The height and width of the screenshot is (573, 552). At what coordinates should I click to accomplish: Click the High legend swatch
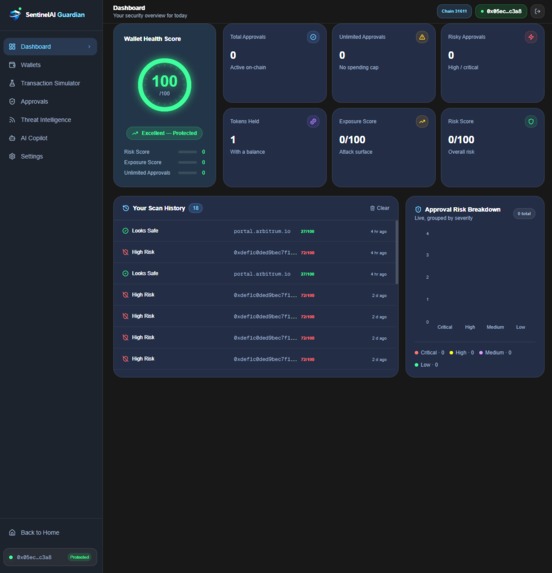coord(451,353)
